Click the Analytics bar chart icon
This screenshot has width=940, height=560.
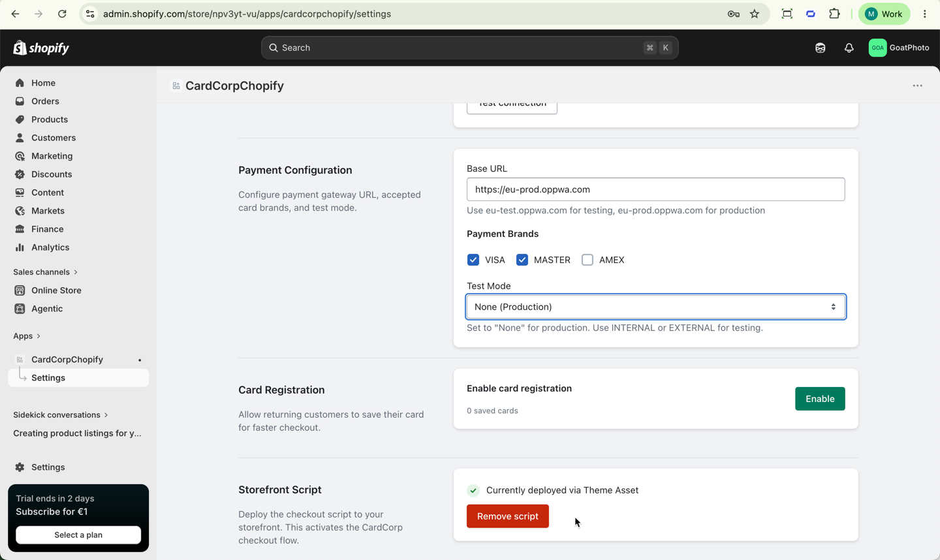click(20, 247)
